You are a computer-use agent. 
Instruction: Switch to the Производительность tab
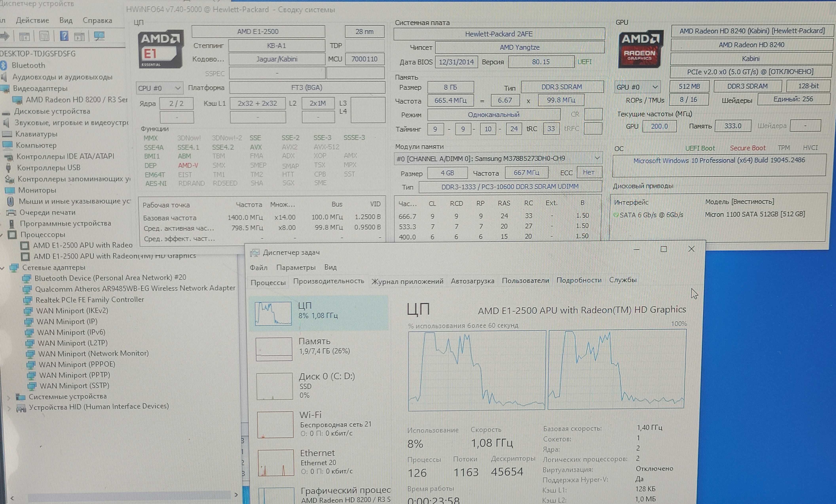pos(328,281)
